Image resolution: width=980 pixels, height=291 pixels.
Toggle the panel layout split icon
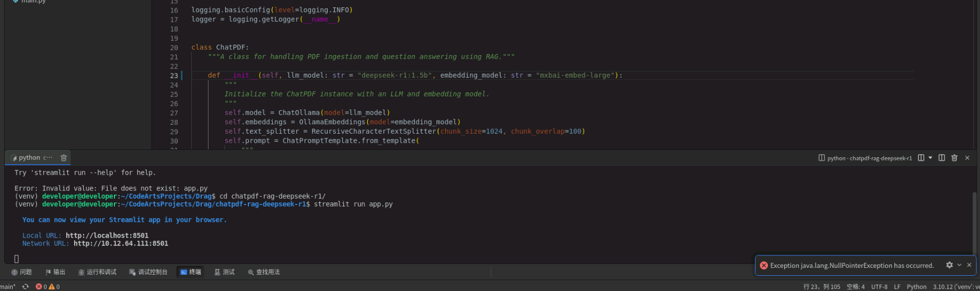(942, 158)
